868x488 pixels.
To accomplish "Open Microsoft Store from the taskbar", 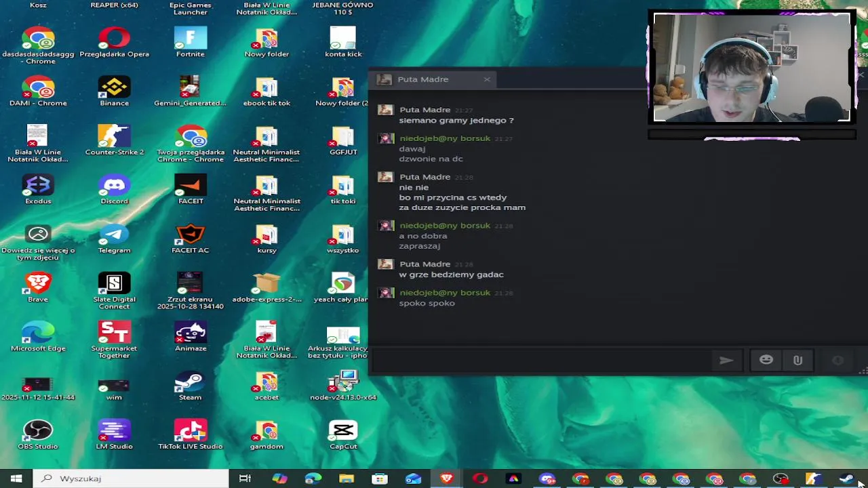I will pyautogui.click(x=380, y=479).
